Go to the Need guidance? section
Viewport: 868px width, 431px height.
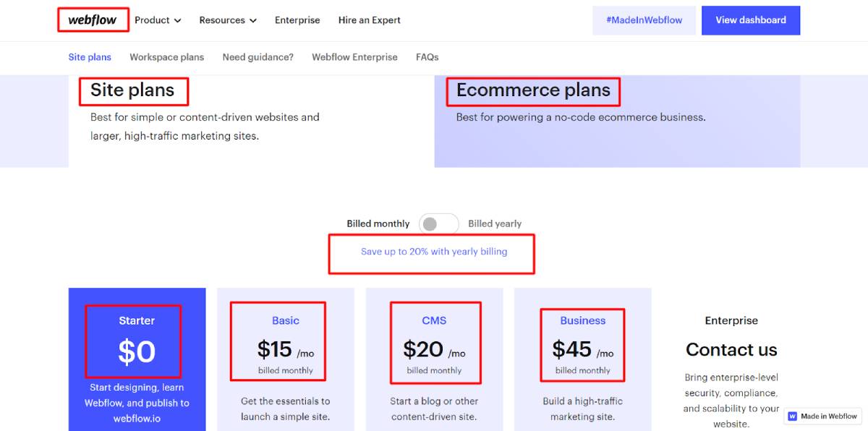coord(258,57)
